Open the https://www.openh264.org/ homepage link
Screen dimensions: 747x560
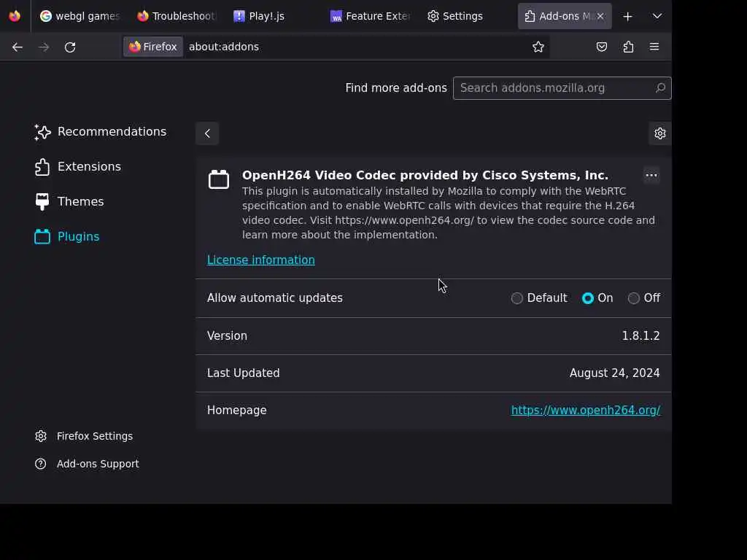coord(586,410)
